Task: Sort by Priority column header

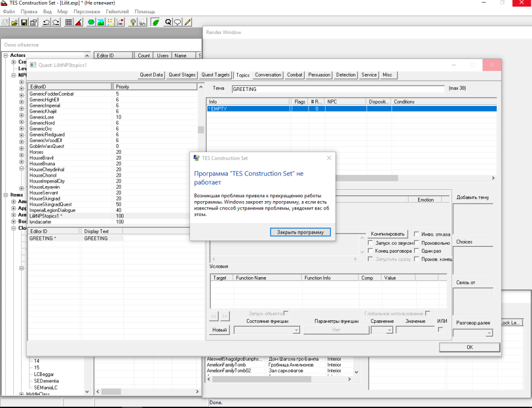Action: [x=155, y=87]
